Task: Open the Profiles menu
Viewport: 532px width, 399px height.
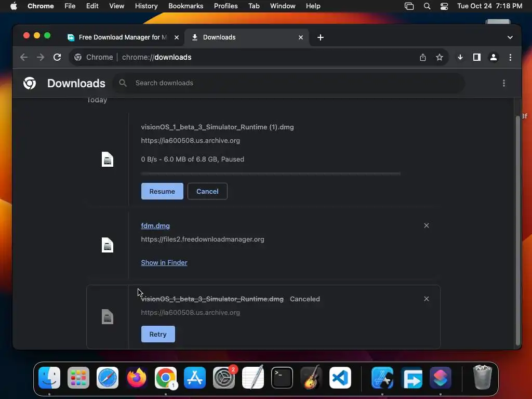Action: tap(225, 6)
